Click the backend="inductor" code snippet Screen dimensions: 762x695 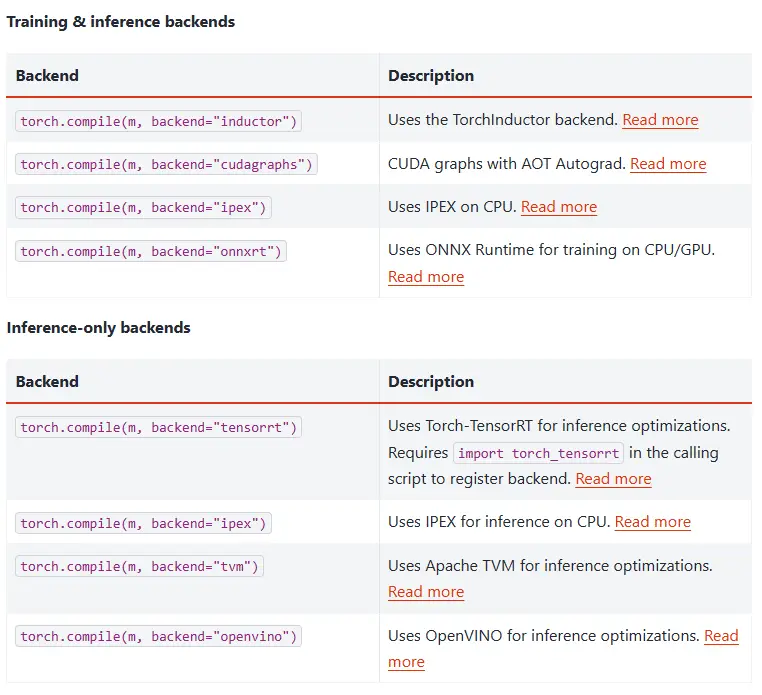(158, 121)
